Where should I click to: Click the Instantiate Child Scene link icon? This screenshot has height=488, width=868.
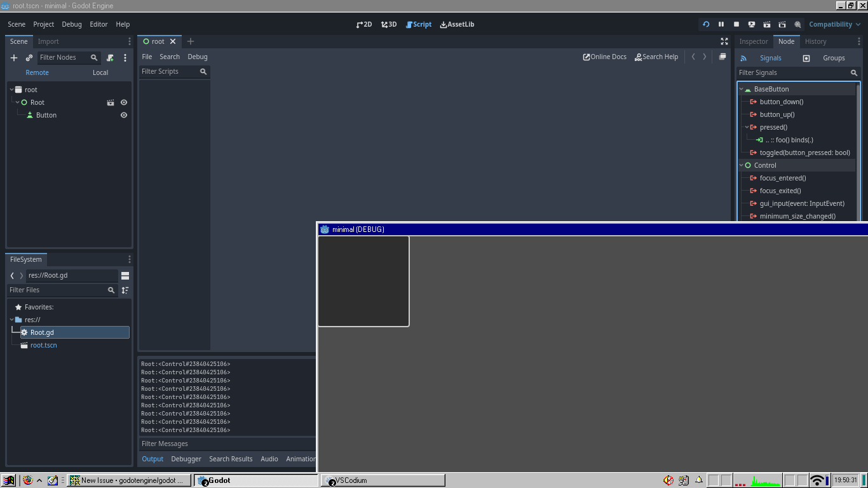[29, 57]
